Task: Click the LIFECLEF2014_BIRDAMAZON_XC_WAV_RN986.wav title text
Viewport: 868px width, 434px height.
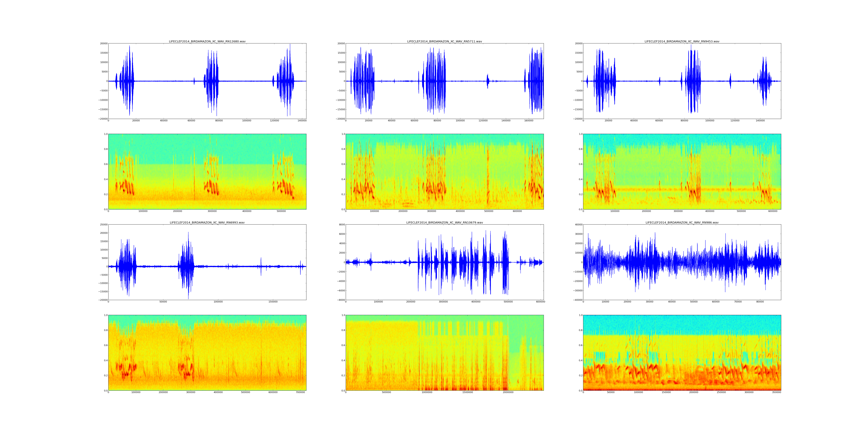Action: [x=682, y=223]
